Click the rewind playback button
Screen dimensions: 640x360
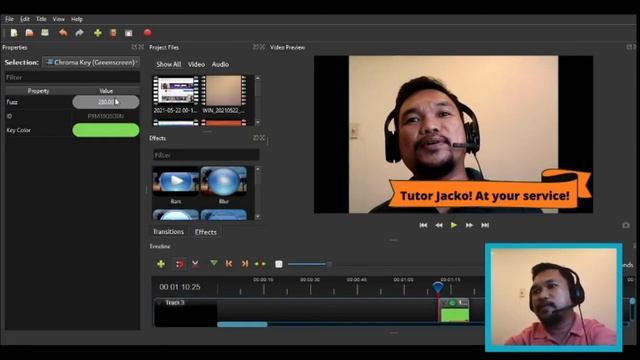pyautogui.click(x=439, y=225)
